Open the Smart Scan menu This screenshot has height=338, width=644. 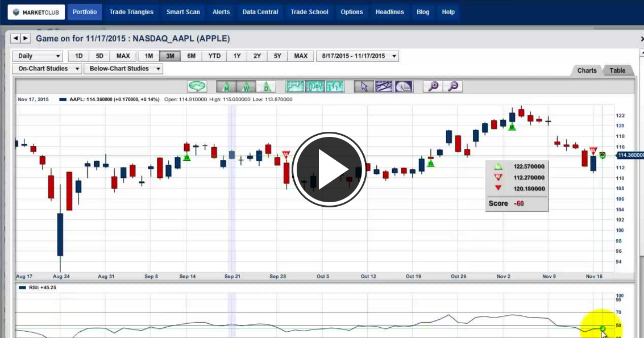point(183,12)
